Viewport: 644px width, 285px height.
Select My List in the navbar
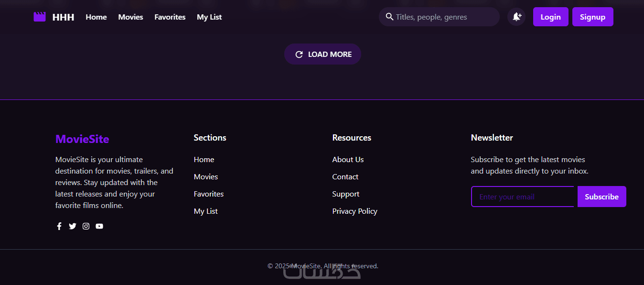(x=209, y=17)
